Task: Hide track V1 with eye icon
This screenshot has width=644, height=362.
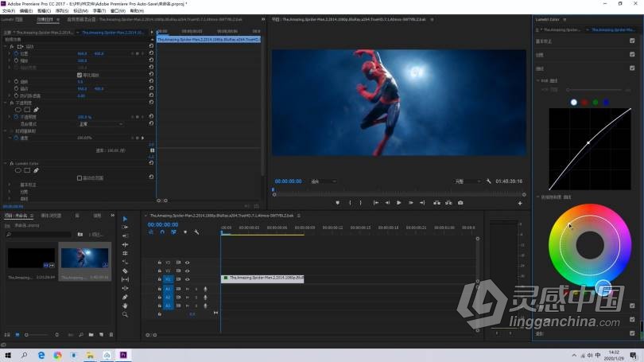Action: click(x=188, y=279)
